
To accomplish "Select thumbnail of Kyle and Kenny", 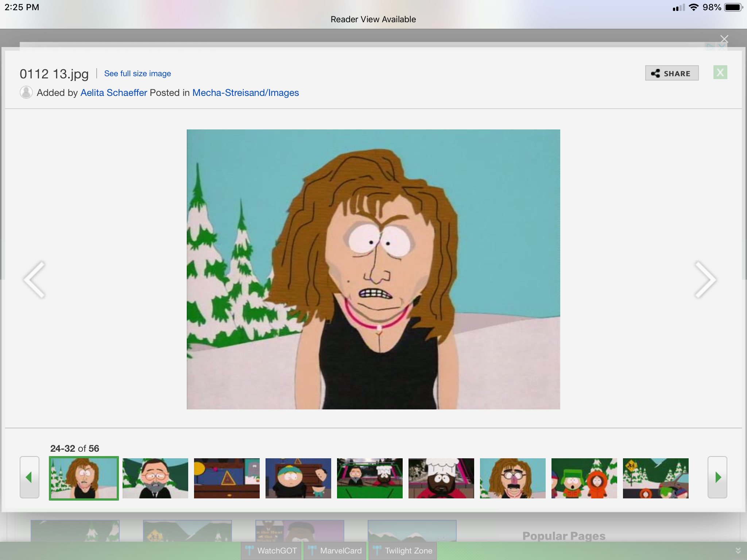I will click(x=584, y=478).
